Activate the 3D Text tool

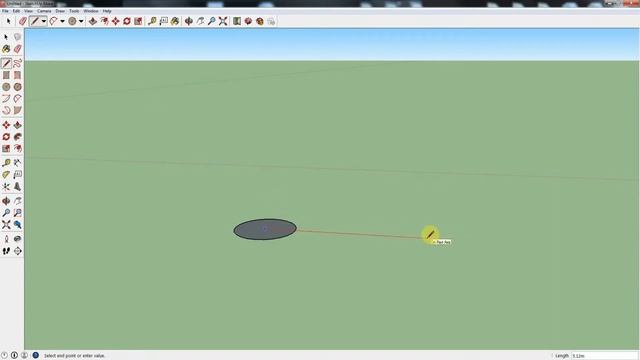[x=17, y=187]
